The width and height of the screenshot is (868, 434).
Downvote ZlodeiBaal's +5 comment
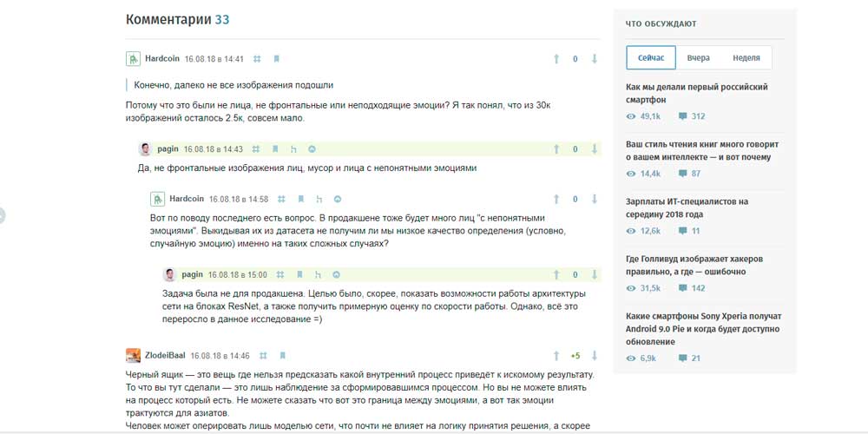click(x=595, y=355)
